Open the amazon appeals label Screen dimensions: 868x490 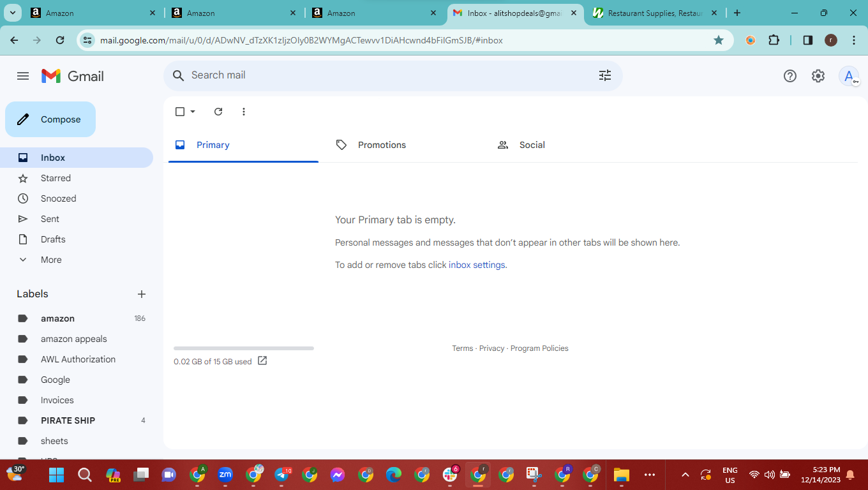pos(77,339)
